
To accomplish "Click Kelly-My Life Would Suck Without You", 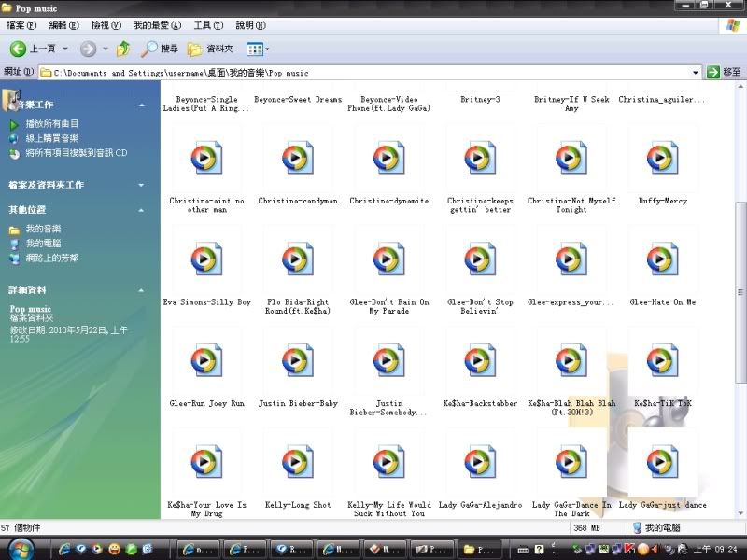I will (x=389, y=509).
